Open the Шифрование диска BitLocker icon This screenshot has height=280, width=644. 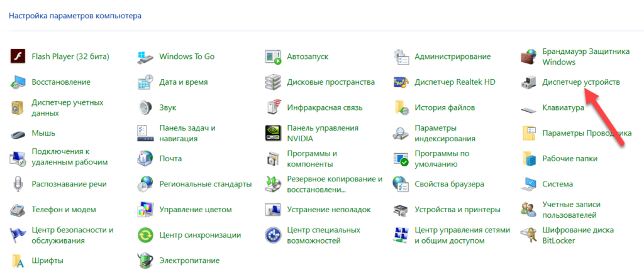point(528,235)
